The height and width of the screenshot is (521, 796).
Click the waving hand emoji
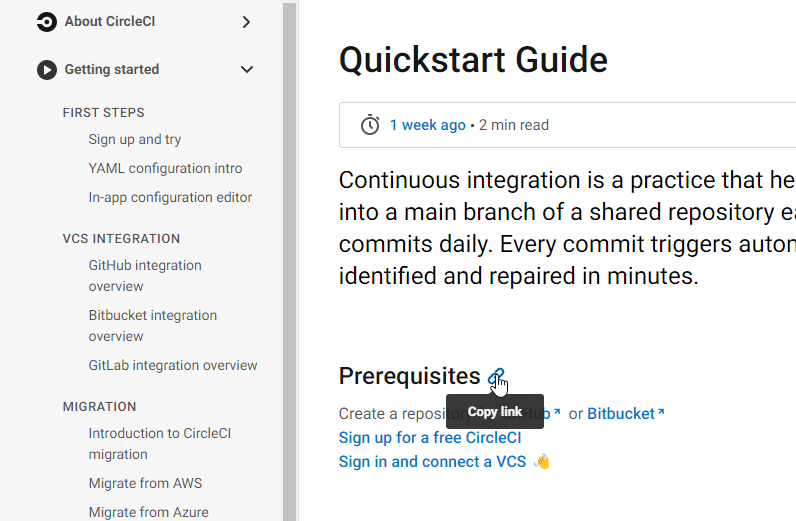pyautogui.click(x=541, y=462)
